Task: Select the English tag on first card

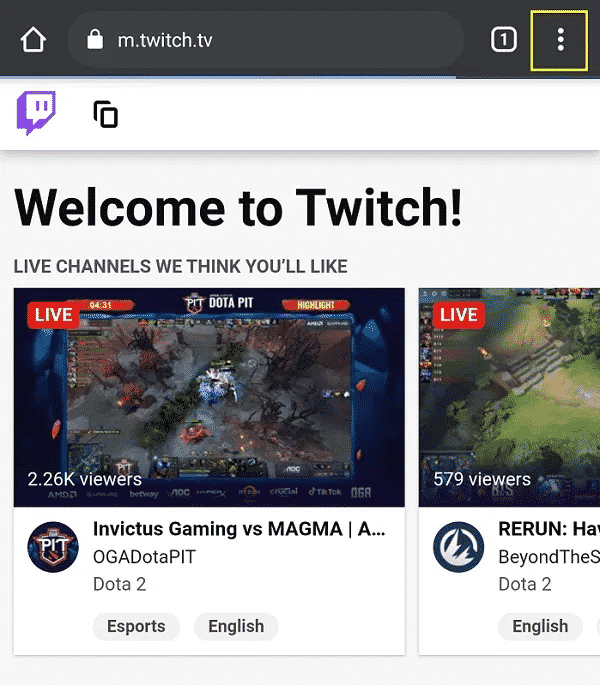Action: point(236,626)
